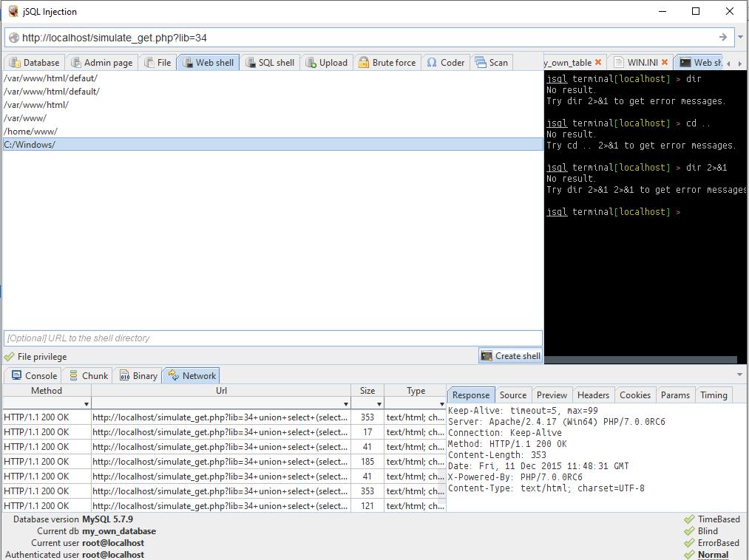Screen dimensions: 749x560
Task: Select the Normal injection strategy
Action: click(712, 555)
